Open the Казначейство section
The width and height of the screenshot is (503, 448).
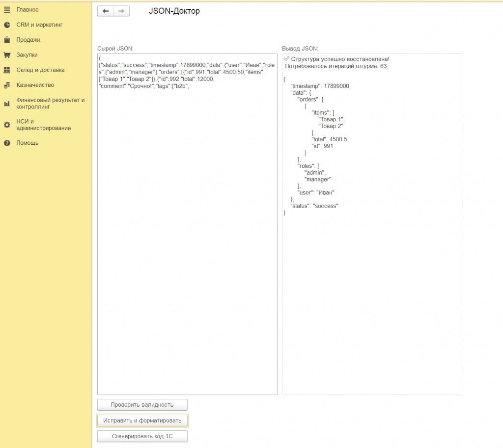click(35, 85)
